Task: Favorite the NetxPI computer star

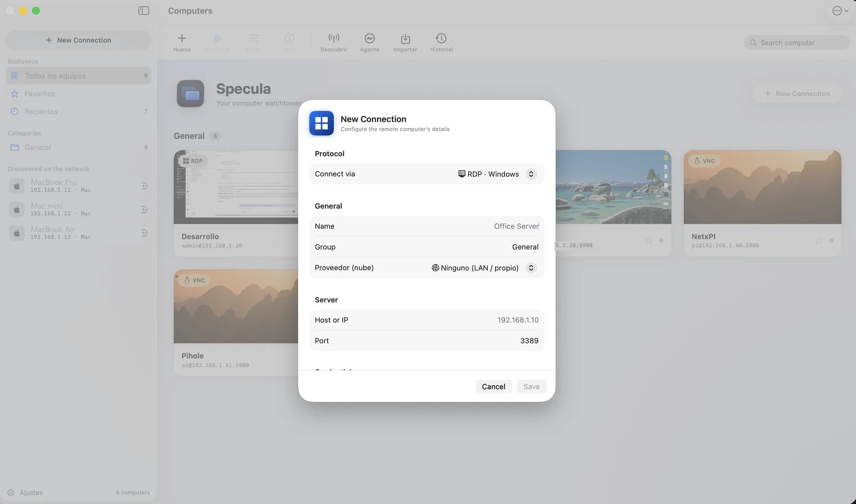Action: pyautogui.click(x=818, y=241)
